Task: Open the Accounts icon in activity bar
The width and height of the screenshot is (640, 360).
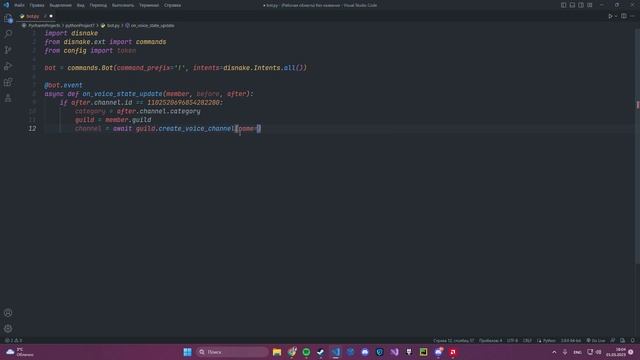Action: (8, 313)
